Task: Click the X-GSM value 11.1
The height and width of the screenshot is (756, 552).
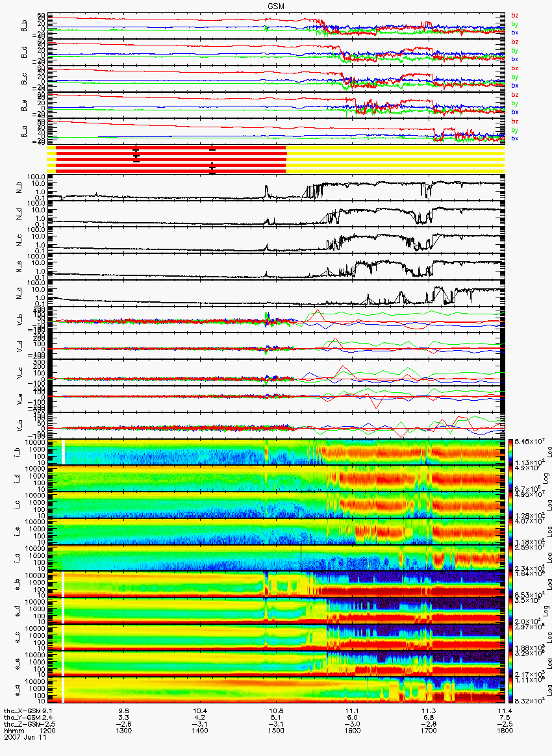Action: coord(353,711)
